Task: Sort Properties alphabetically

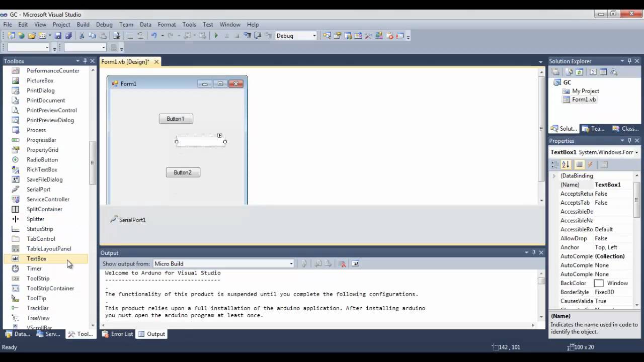Action: tap(566, 164)
